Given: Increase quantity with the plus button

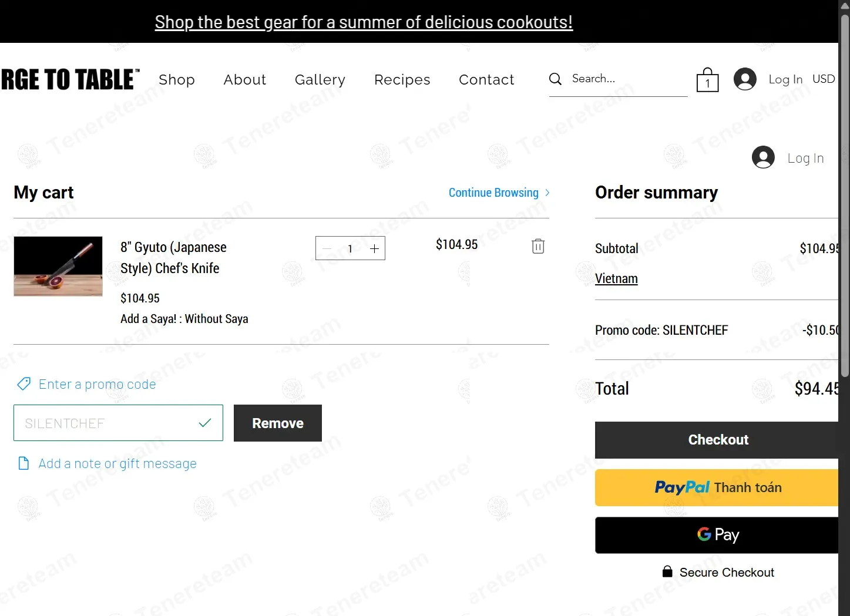Looking at the screenshot, I should click(x=374, y=248).
